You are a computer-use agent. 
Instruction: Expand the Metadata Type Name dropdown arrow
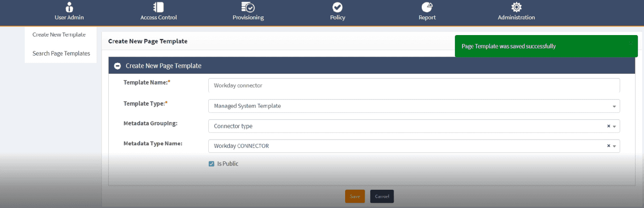[x=615, y=146]
